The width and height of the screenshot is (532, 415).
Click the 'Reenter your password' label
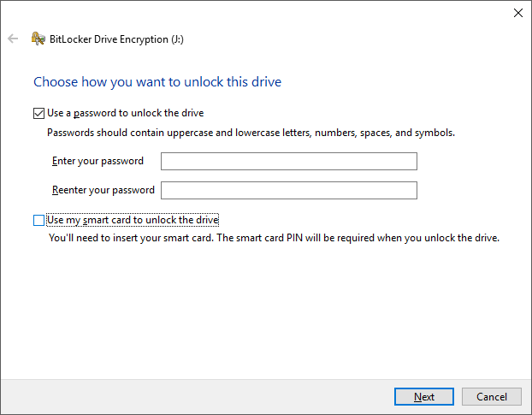pos(103,190)
